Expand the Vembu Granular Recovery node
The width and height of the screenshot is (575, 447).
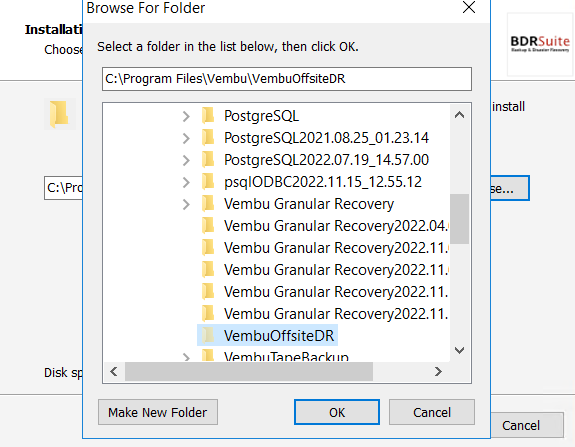[186, 204]
